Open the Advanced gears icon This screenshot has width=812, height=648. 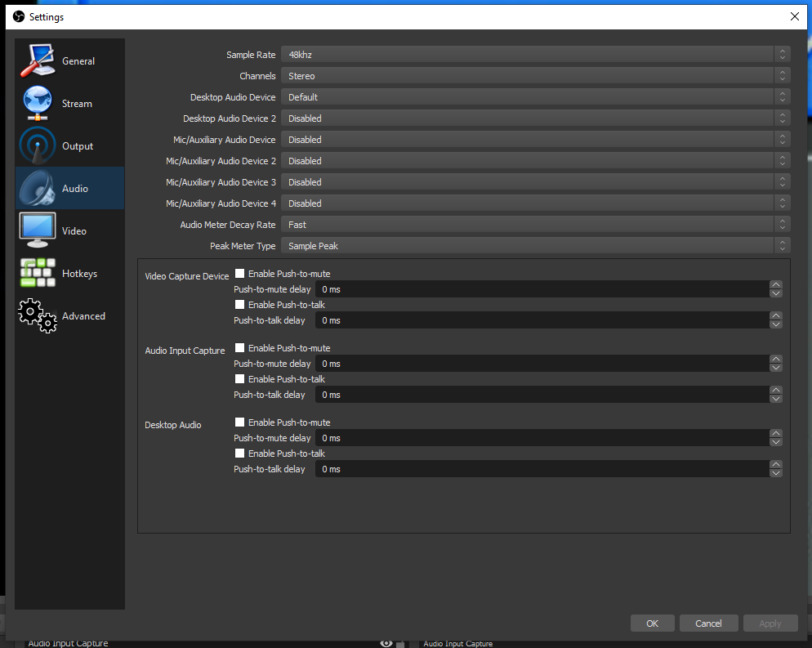[38, 315]
